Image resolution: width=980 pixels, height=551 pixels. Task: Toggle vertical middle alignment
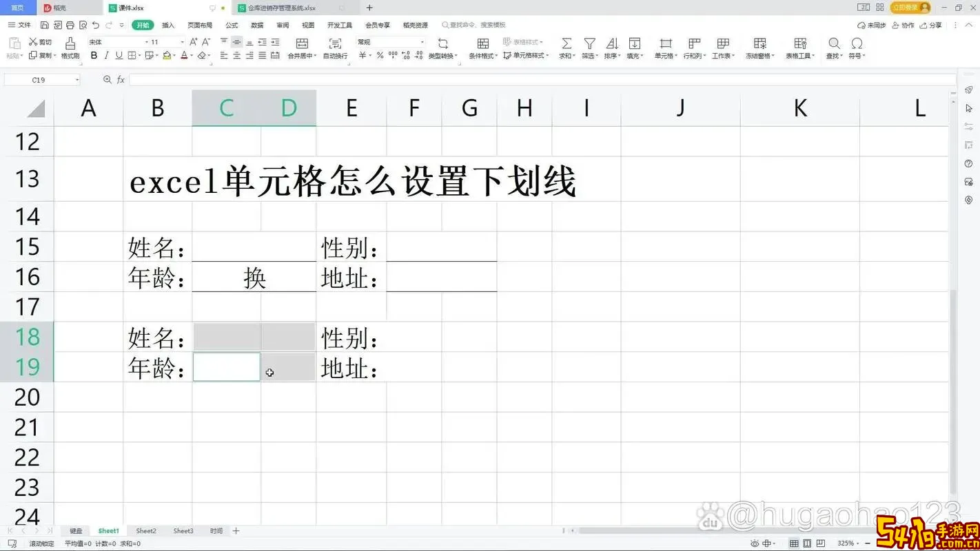[236, 42]
